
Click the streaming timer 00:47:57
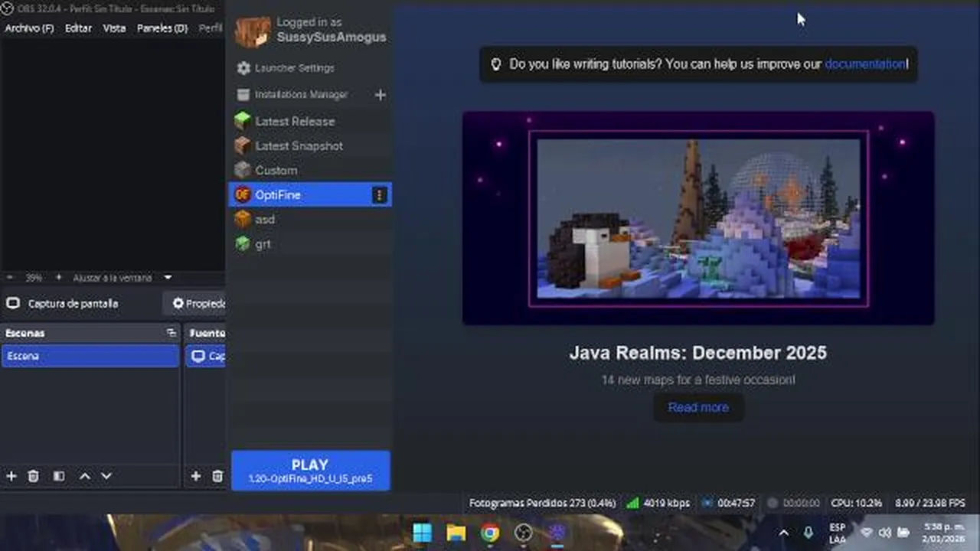point(737,504)
